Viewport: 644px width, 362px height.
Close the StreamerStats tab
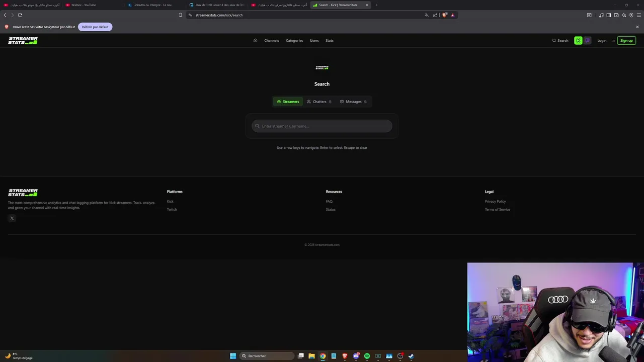click(x=367, y=5)
